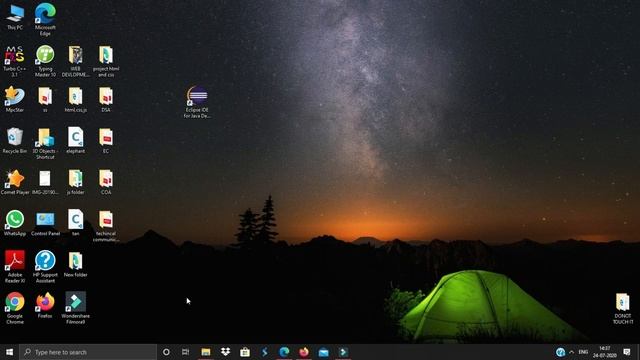This screenshot has height=360, width=640.
Task: Select the Comet Player shortcut
Action: (x=15, y=182)
